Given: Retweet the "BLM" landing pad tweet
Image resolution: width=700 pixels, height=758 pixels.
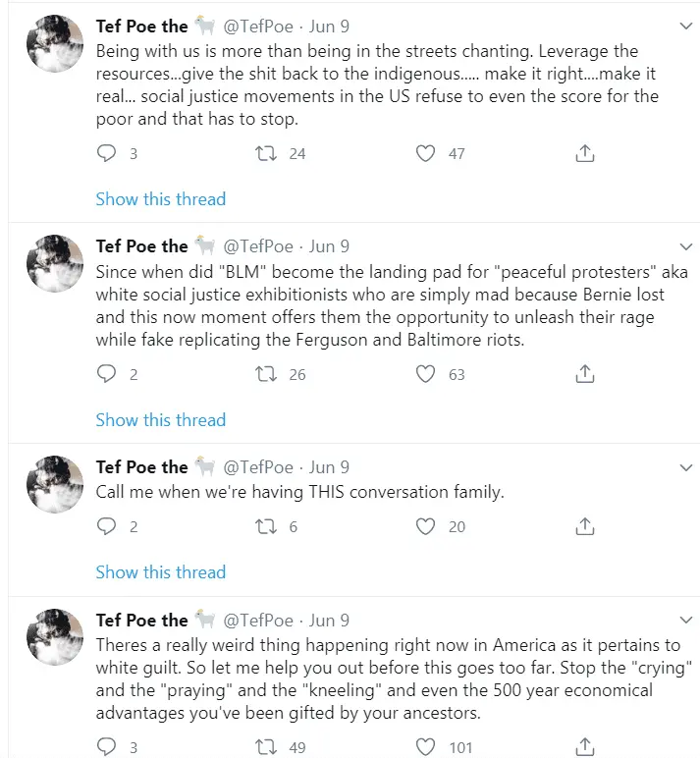Looking at the screenshot, I should coord(265,374).
